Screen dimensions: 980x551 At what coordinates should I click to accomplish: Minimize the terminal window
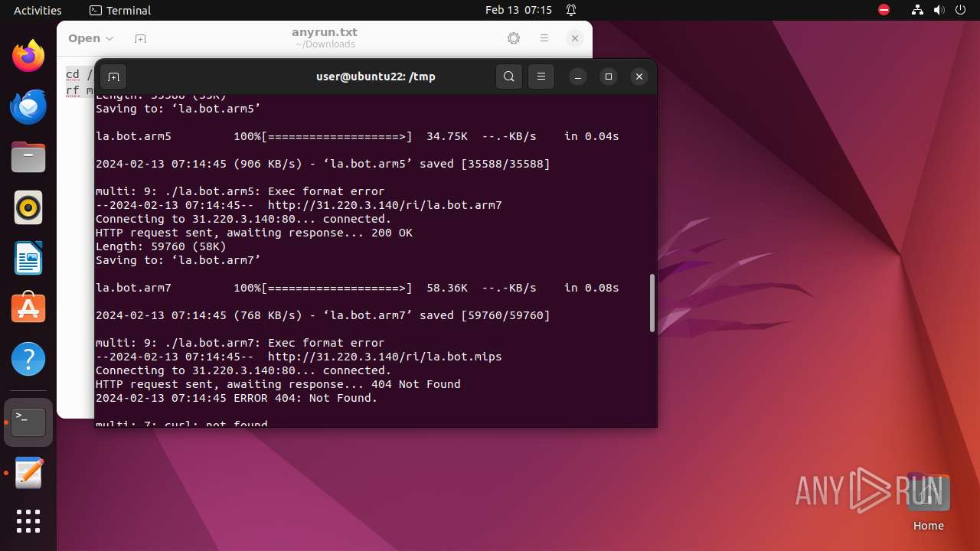(x=578, y=77)
